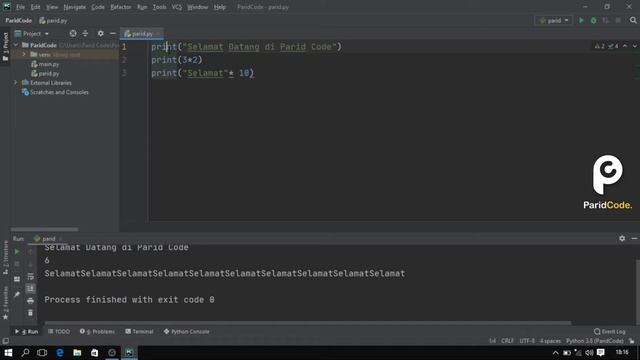Viewport: 640px width, 360px height.
Task: Start debugging with the green bug icon
Action: tap(593, 20)
